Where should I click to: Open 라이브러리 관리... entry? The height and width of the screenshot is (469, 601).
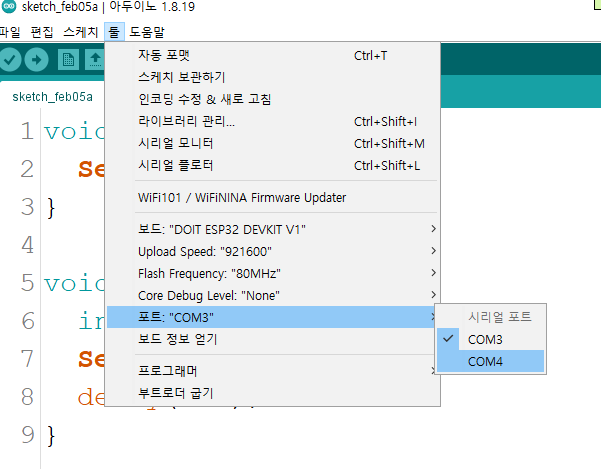[x=272, y=121]
